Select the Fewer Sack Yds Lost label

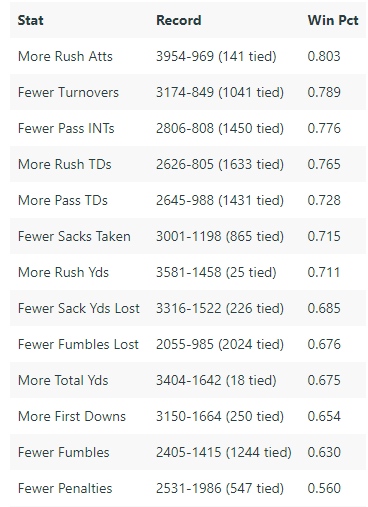click(x=79, y=308)
